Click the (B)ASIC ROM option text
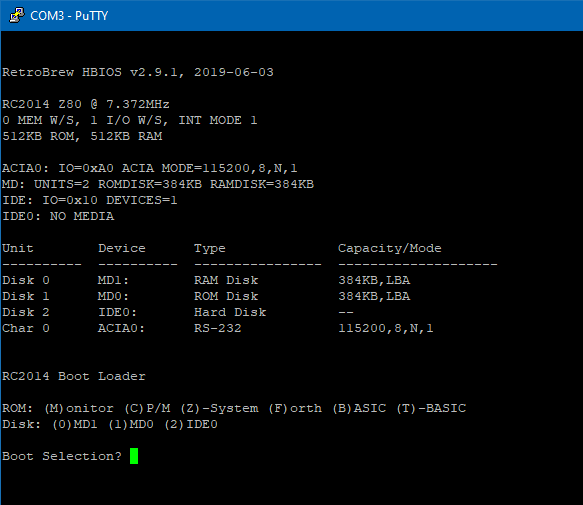This screenshot has height=505, width=583. (359, 408)
